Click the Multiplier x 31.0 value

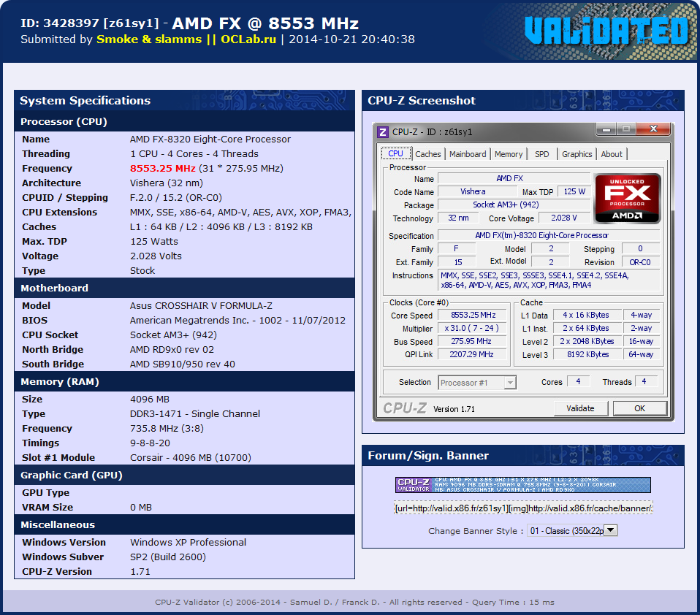[472, 328]
